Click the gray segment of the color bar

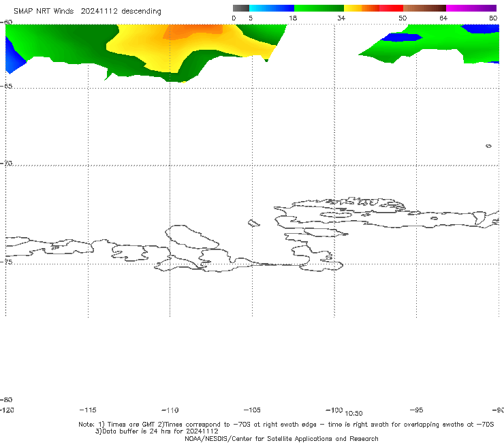[x=240, y=8]
